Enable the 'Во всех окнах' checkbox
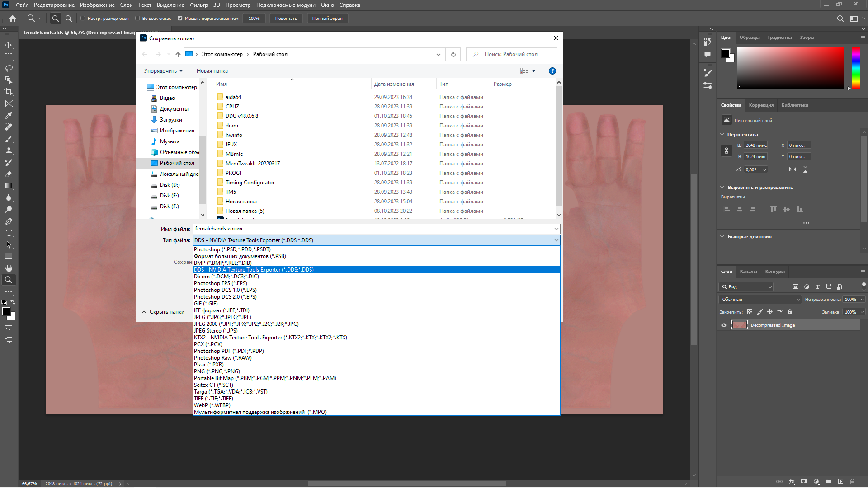The image size is (868, 488). click(x=137, y=19)
